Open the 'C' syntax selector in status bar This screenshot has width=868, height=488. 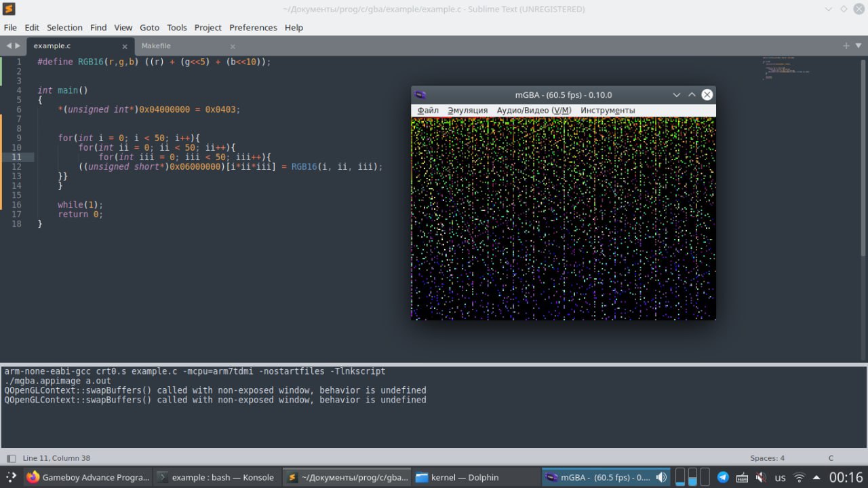(831, 458)
